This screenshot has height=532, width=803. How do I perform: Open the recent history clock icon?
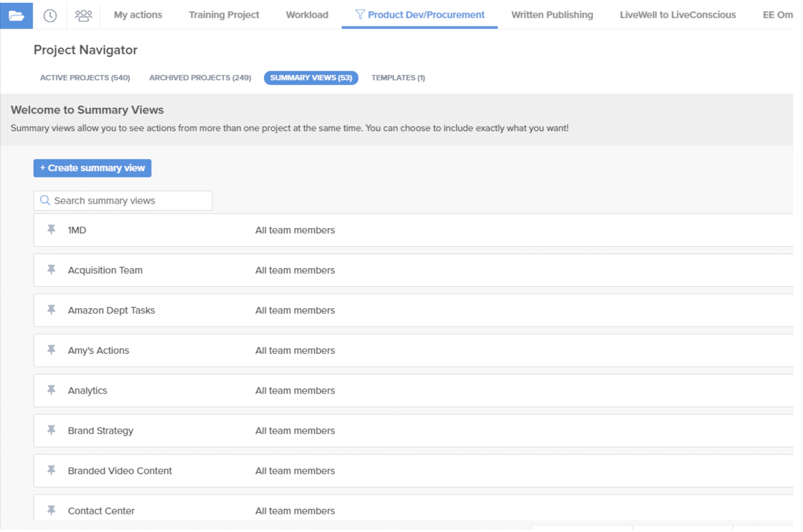(50, 15)
